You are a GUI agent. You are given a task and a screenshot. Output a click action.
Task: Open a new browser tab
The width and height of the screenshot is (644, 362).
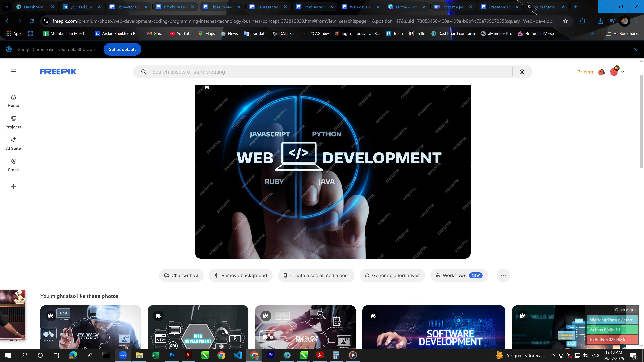[x=575, y=7]
